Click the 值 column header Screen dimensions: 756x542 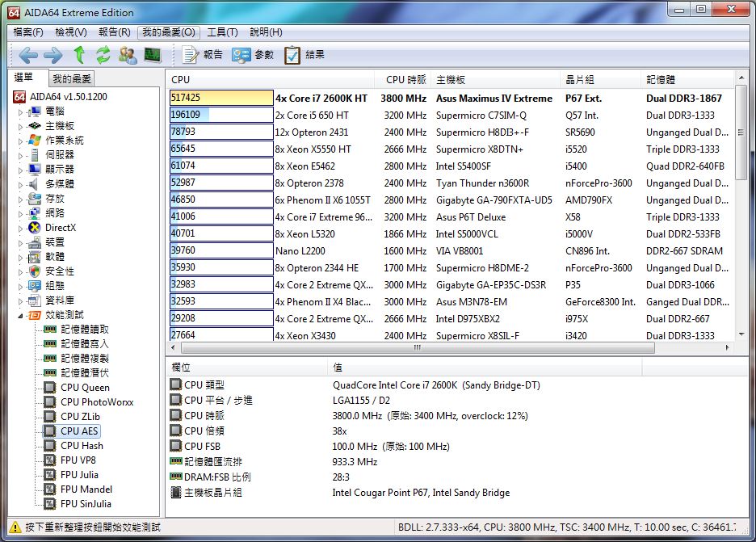tap(485, 367)
